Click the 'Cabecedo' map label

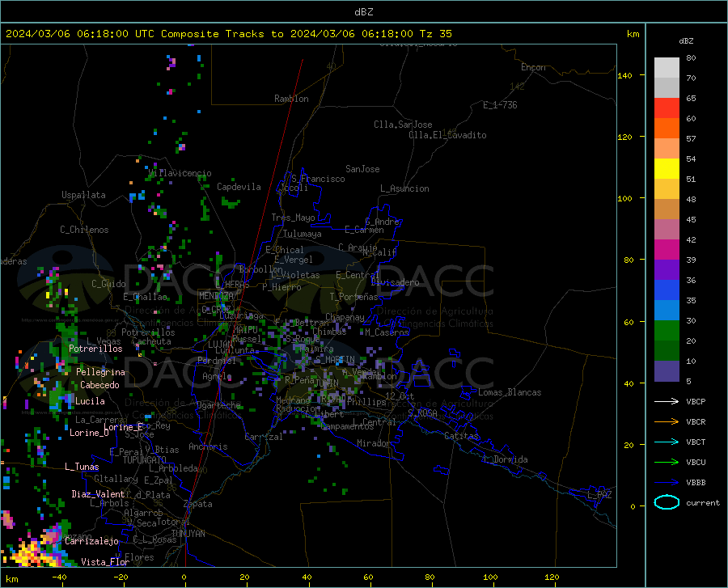99,385
